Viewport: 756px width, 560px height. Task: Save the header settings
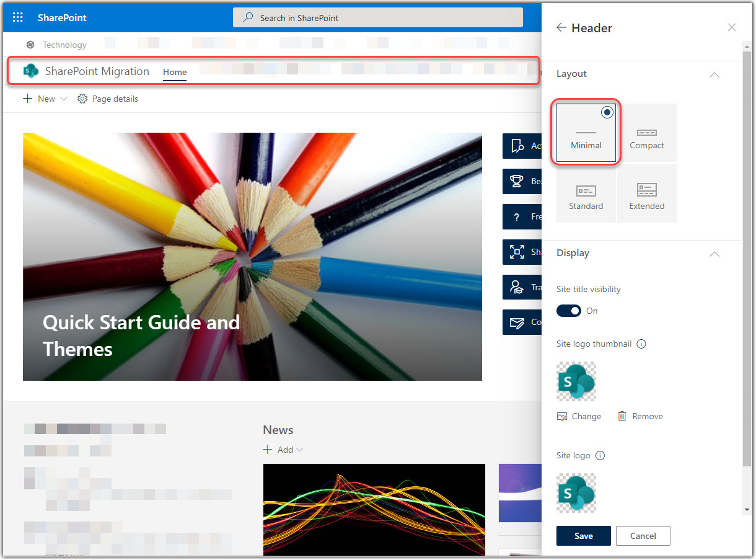tap(583, 536)
